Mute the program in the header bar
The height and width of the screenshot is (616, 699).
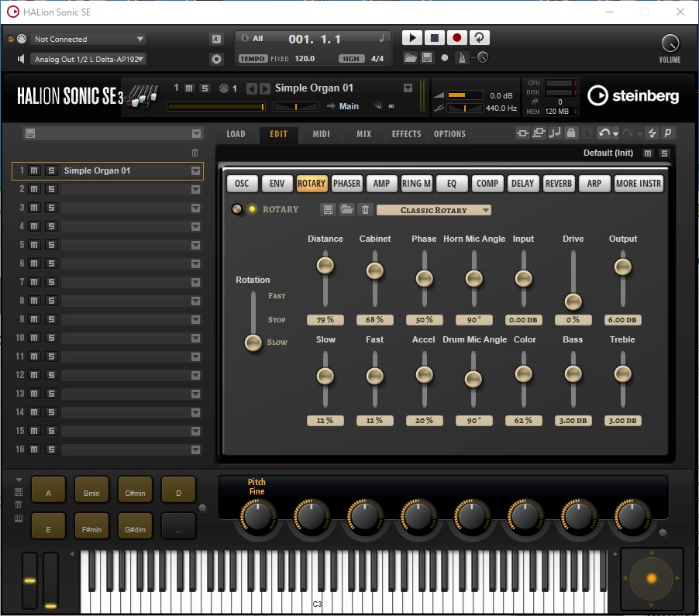(x=189, y=88)
